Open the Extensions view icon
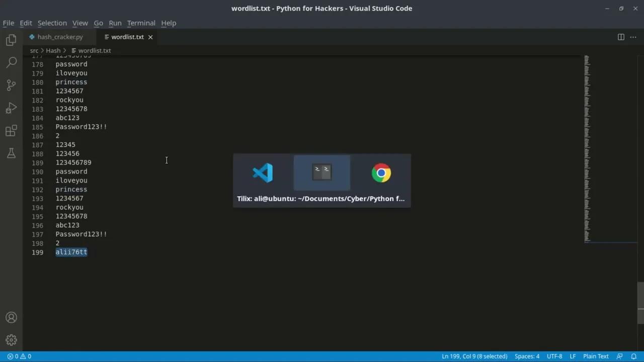The width and height of the screenshot is (644, 362). pos(11,130)
